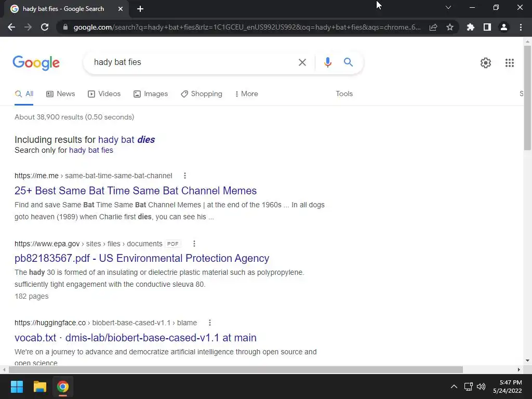This screenshot has width=532, height=399.
Task: Bookmark this tab with the star icon
Action: (450, 27)
